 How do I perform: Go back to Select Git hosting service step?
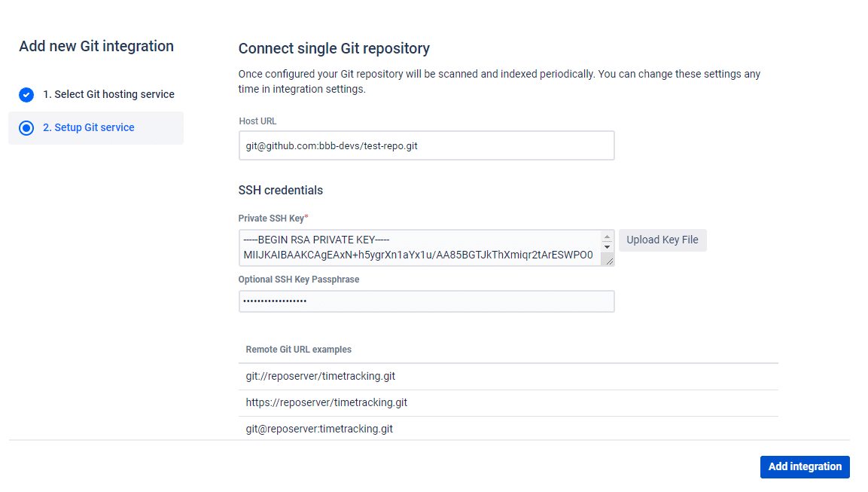[x=108, y=94]
